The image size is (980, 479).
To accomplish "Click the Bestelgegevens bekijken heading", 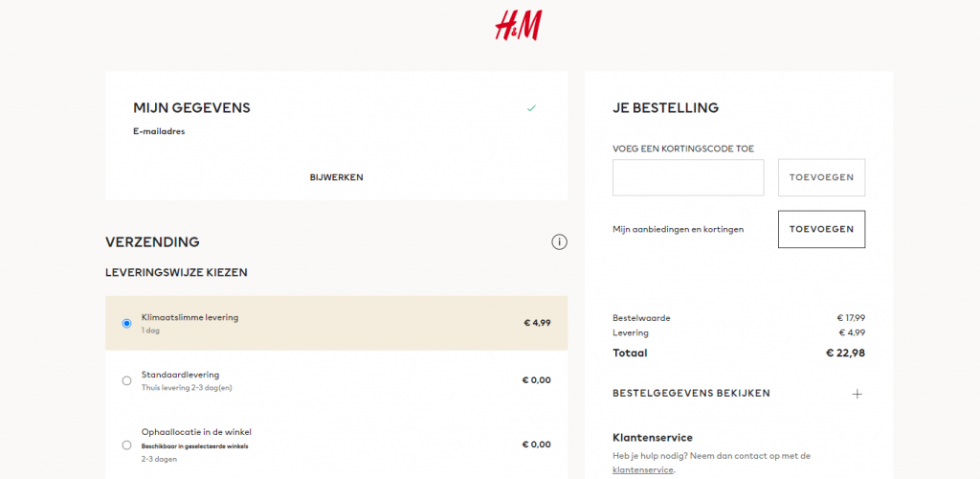I will point(691,394).
